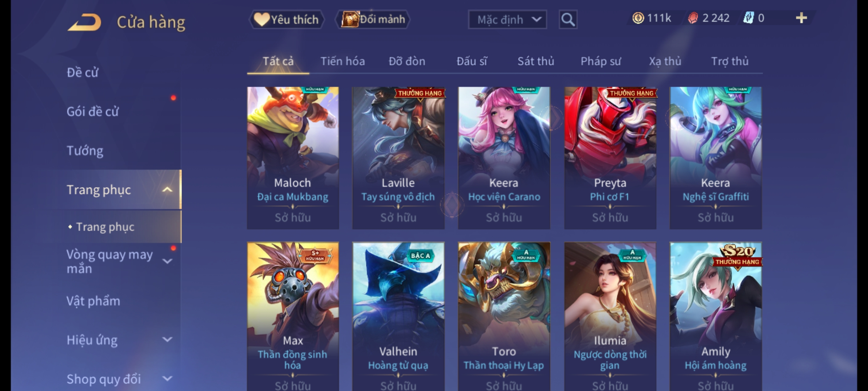Click the heart icon for Yêu thích
The width and height of the screenshot is (868, 391).
pyautogui.click(x=261, y=19)
